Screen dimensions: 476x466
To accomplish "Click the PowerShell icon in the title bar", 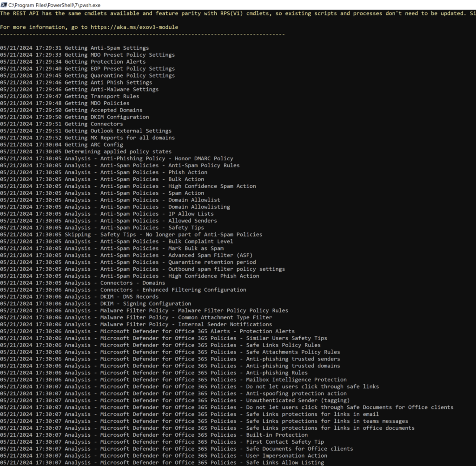I will pyautogui.click(x=4, y=4).
